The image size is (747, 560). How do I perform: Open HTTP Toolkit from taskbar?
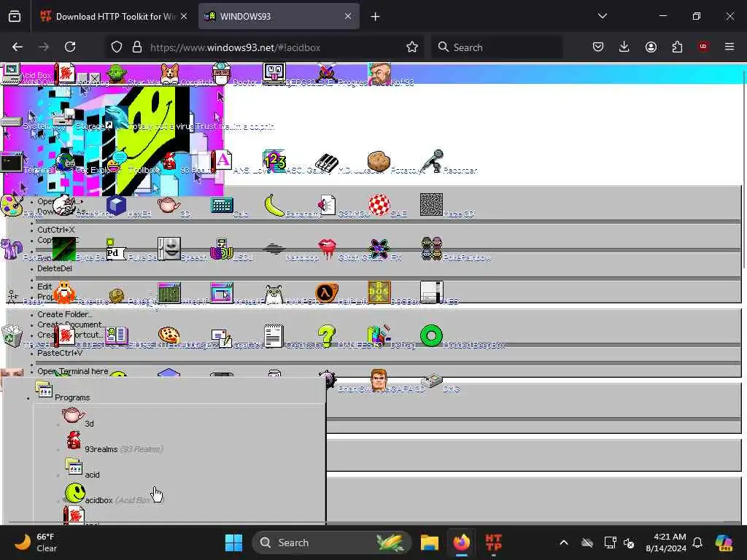point(493,542)
